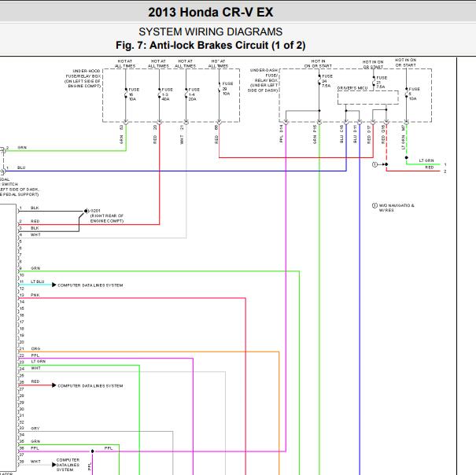Viewport: 476px width, 475px height.
Task: Click the '2013 Honda CR-V EX' title
Action: (210, 13)
